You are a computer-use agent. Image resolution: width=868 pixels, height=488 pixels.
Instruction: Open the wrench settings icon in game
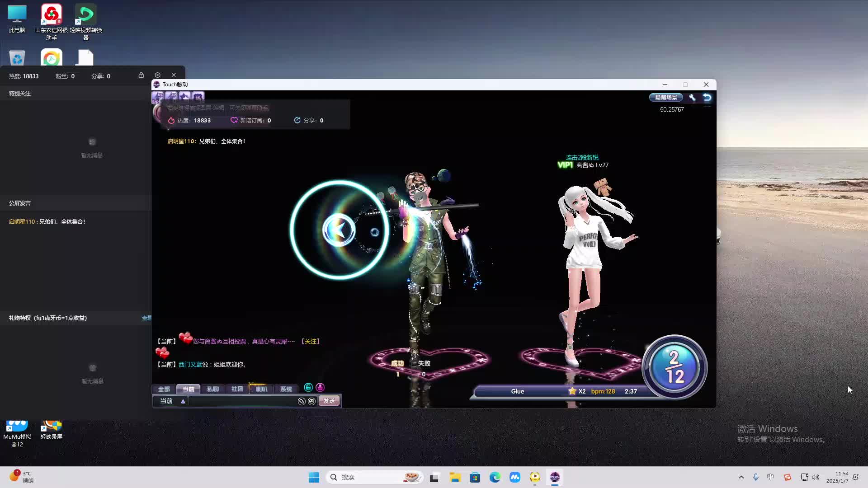click(692, 98)
